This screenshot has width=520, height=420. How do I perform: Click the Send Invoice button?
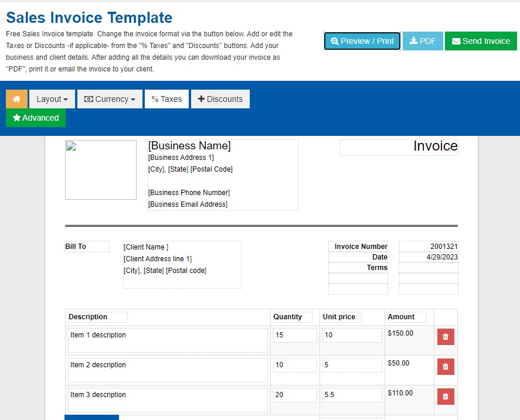point(481,41)
